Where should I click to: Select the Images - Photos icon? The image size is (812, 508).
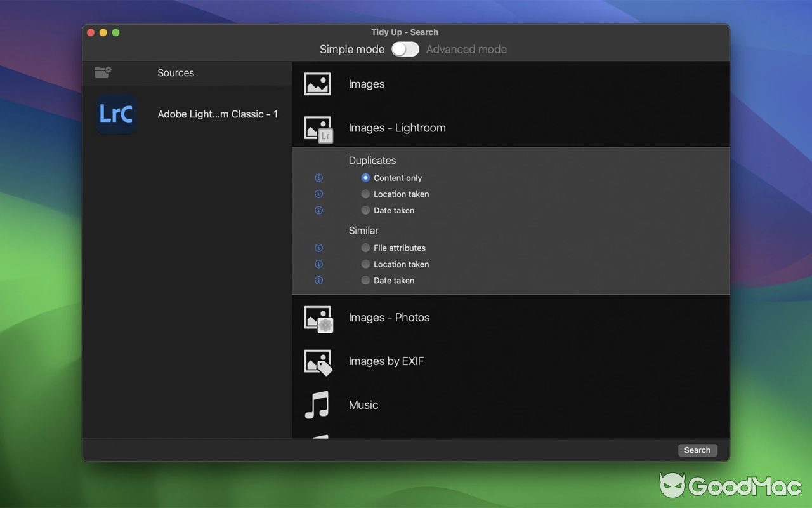coord(317,317)
